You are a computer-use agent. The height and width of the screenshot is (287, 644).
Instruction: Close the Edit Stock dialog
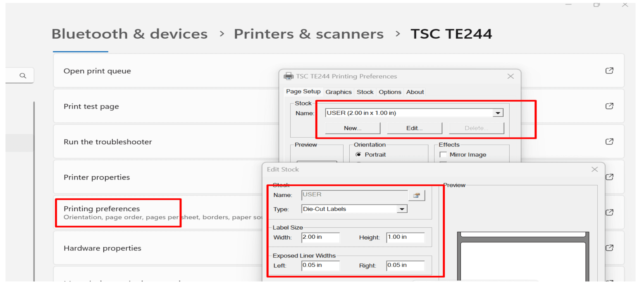coord(595,169)
